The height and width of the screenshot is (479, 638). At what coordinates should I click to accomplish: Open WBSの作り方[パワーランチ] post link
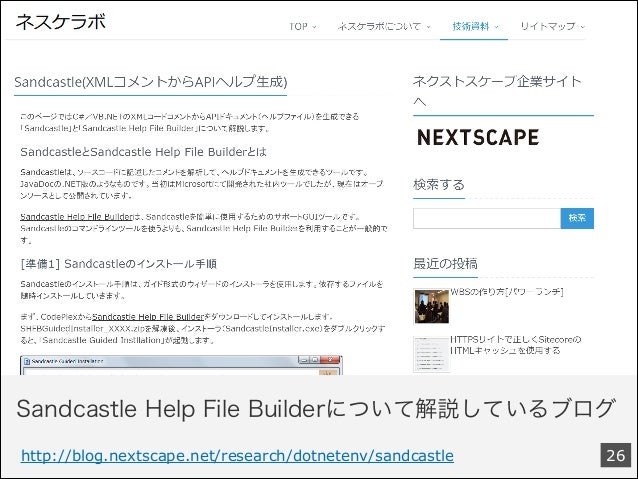507,292
